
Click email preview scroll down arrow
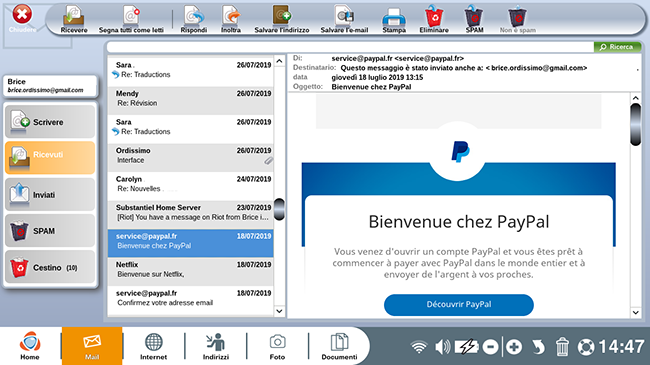(635, 313)
